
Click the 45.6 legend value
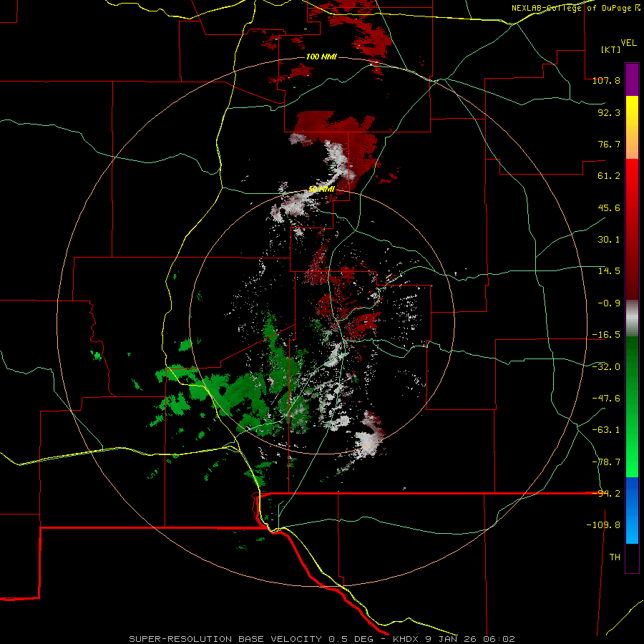pyautogui.click(x=609, y=208)
